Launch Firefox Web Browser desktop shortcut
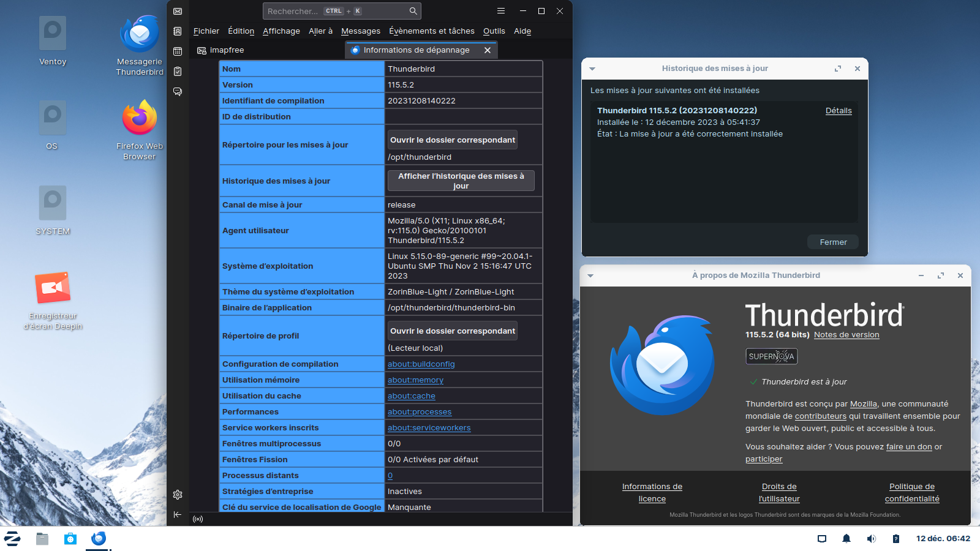This screenshot has width=980, height=551. click(140, 130)
